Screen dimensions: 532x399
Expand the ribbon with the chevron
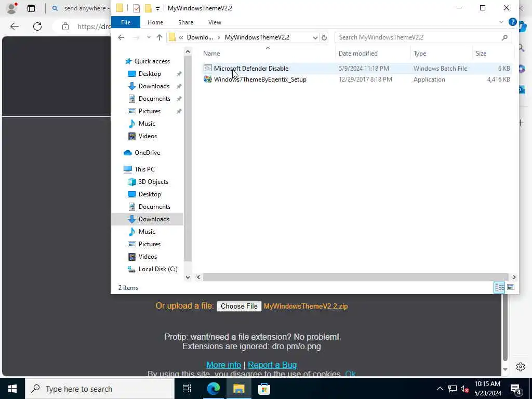point(501,22)
